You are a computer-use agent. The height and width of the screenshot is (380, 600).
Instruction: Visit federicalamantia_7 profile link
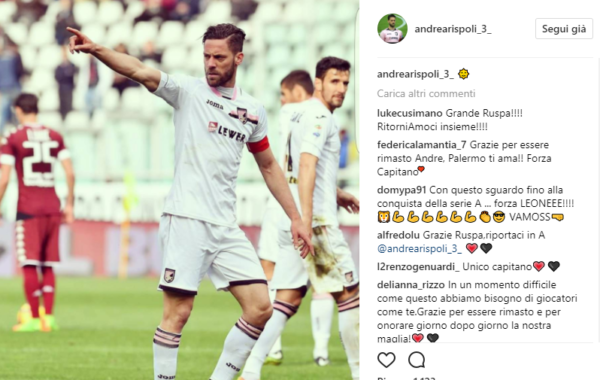click(x=421, y=145)
